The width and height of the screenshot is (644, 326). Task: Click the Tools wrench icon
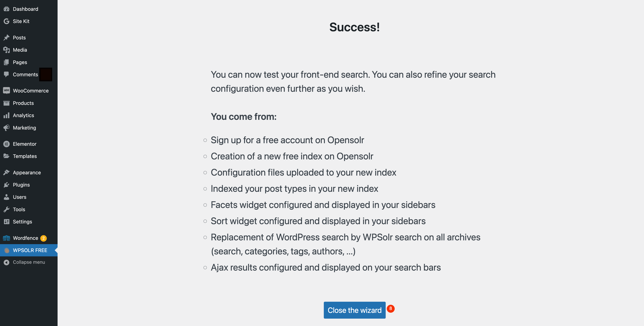click(x=6, y=209)
